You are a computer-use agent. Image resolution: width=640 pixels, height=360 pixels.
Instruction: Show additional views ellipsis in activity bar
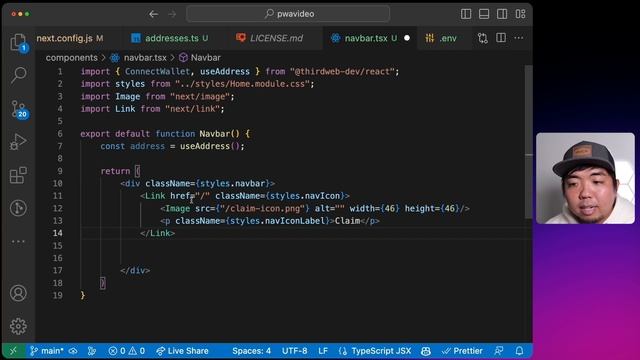tap(18, 241)
